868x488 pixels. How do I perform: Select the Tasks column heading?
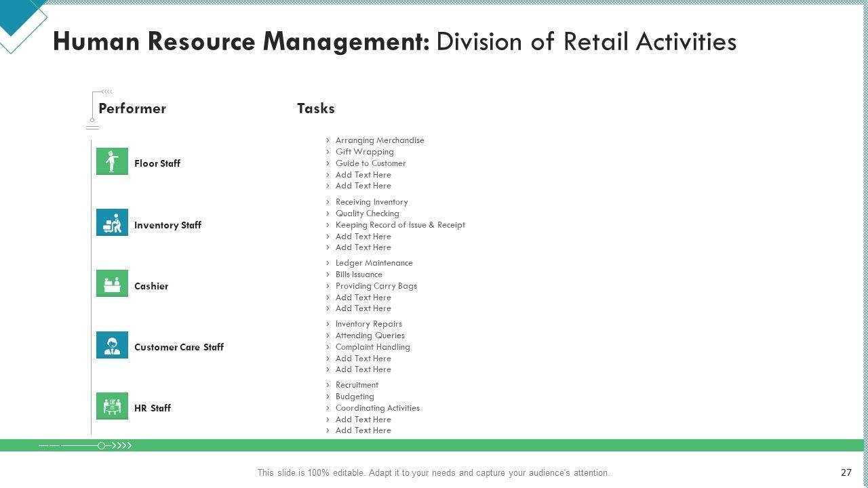point(315,108)
